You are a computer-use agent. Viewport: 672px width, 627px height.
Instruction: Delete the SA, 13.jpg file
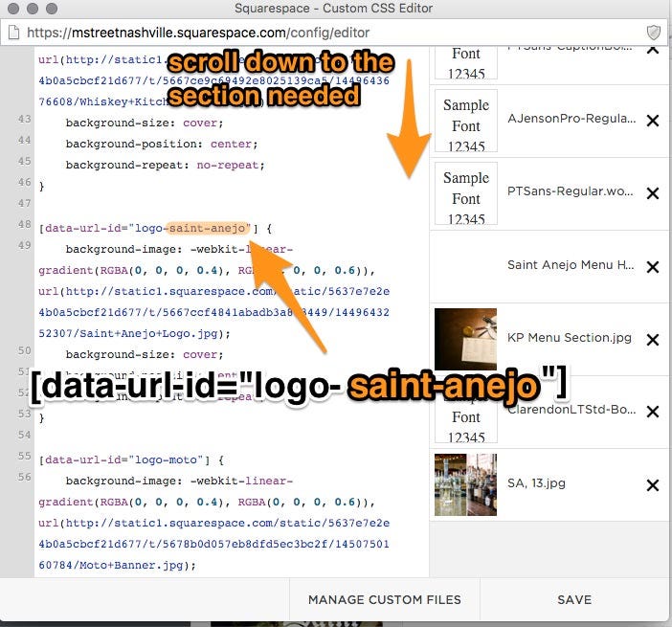652,485
